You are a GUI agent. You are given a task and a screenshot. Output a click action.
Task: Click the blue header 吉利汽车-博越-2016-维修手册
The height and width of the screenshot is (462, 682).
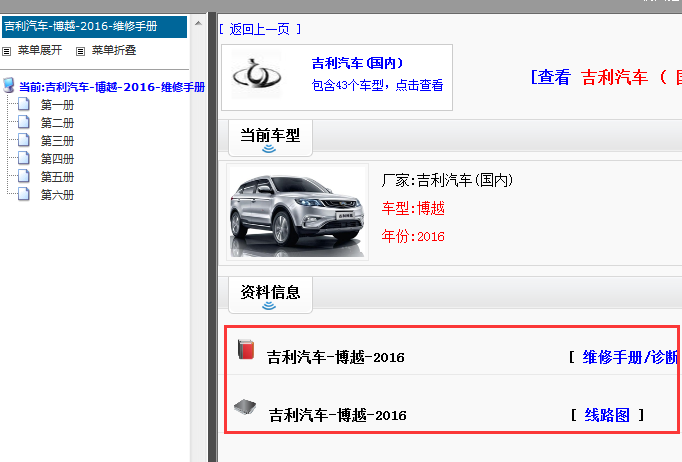tap(94, 27)
